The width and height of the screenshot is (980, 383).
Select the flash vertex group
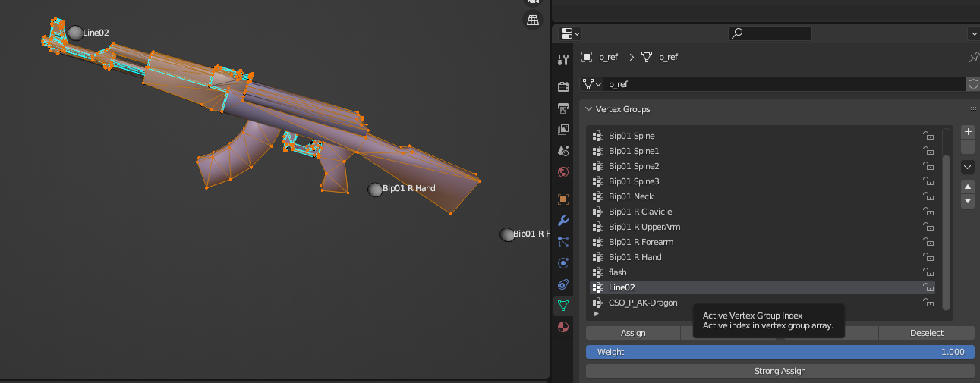coord(617,272)
